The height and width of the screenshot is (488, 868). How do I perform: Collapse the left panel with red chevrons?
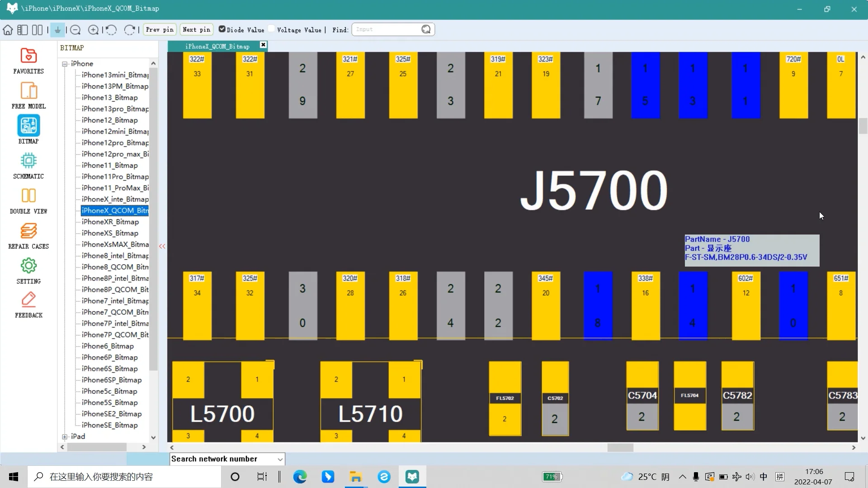point(162,246)
